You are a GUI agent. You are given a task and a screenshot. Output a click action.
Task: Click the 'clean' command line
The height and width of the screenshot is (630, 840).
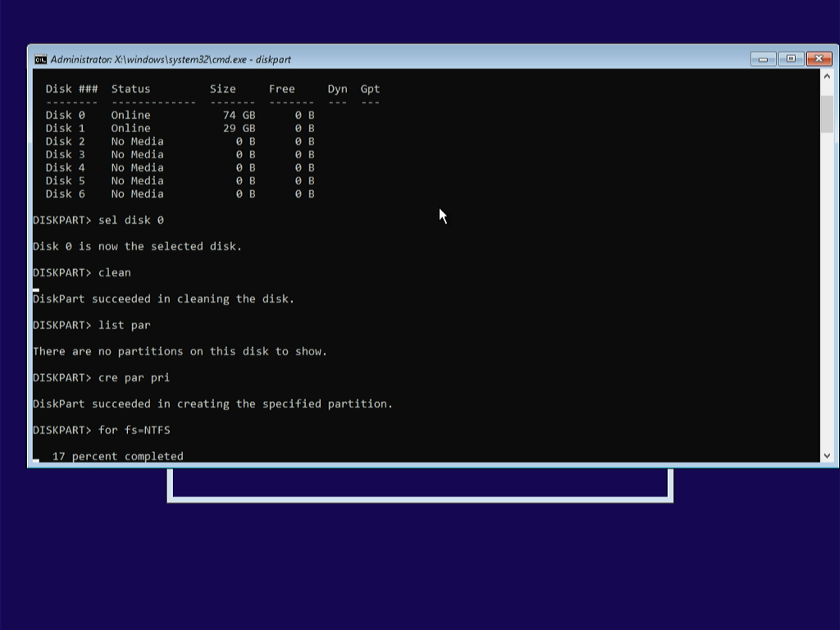[x=81, y=272]
